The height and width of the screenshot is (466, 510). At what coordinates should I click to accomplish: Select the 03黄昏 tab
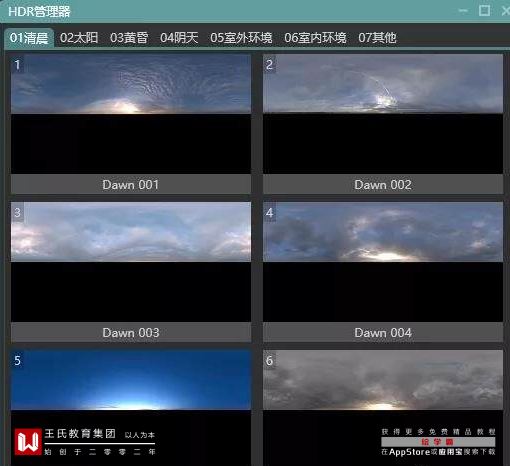[x=129, y=38]
